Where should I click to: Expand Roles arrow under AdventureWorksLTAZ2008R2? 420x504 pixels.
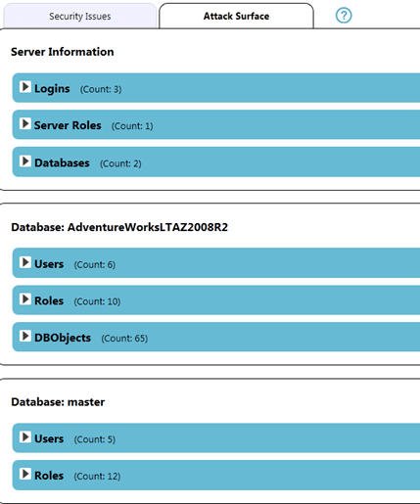[x=25, y=299]
